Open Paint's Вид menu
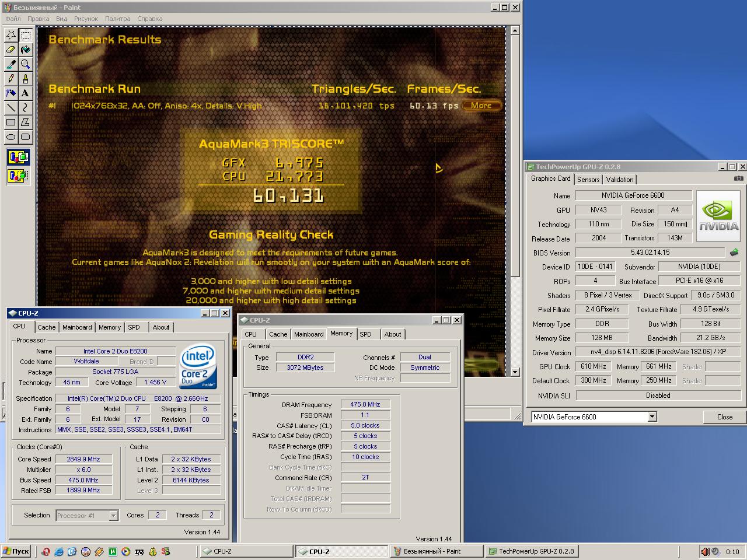The image size is (747, 560). (61, 19)
